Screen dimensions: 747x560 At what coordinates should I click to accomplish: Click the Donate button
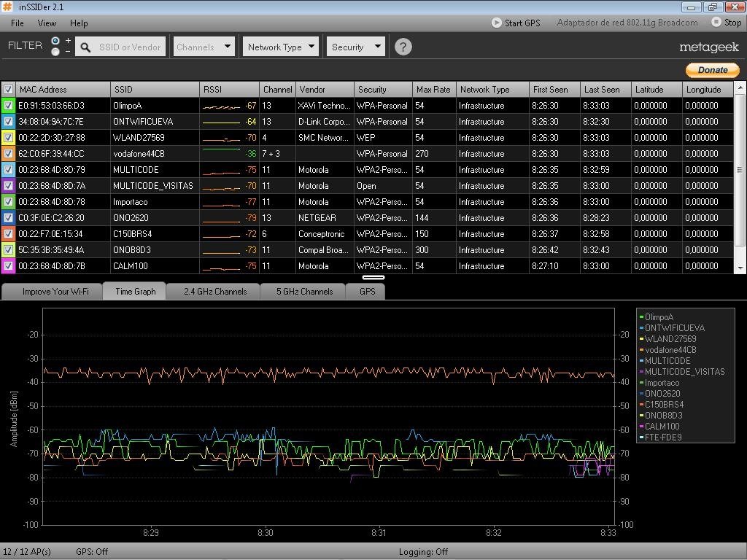[713, 70]
